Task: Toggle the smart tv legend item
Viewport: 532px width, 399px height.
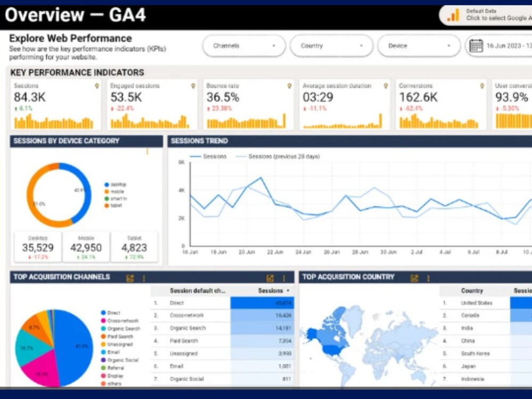Action: pyautogui.click(x=115, y=198)
